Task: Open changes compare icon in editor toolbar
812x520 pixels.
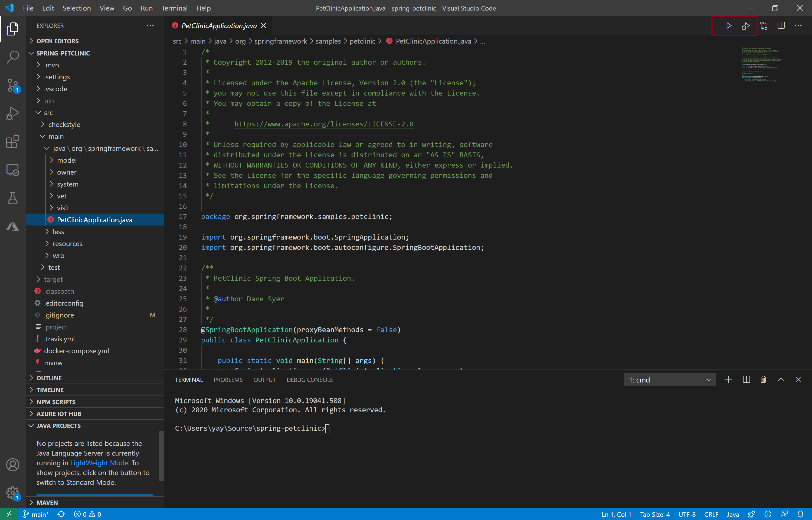Action: [764, 26]
